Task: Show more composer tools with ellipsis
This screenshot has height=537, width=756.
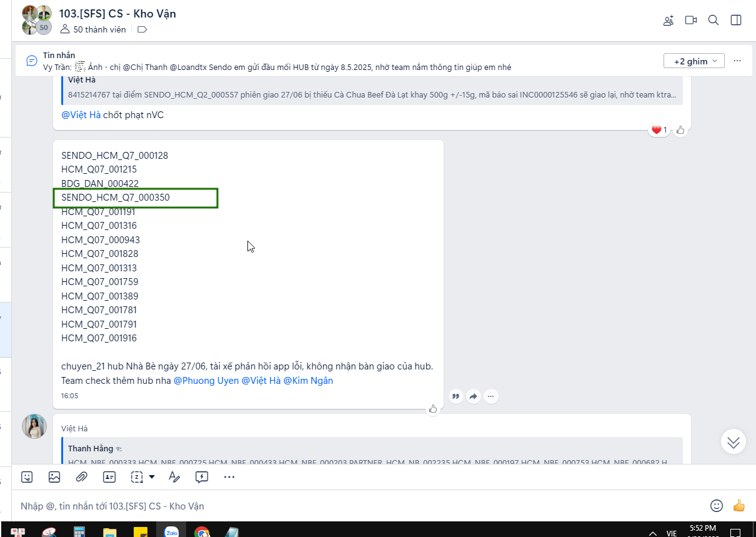Action: (x=229, y=477)
